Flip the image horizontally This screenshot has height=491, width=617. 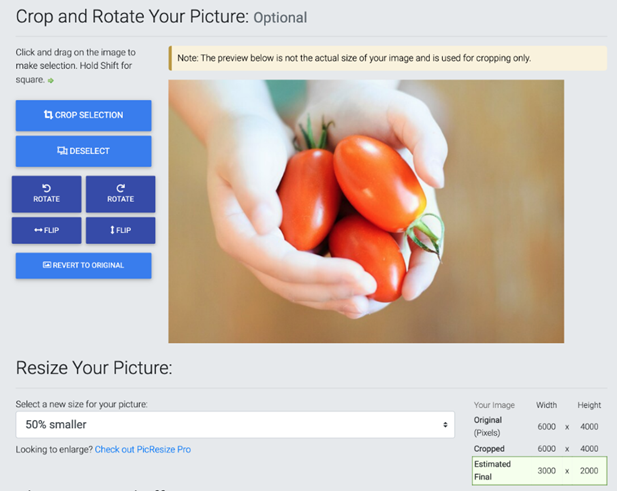46,230
